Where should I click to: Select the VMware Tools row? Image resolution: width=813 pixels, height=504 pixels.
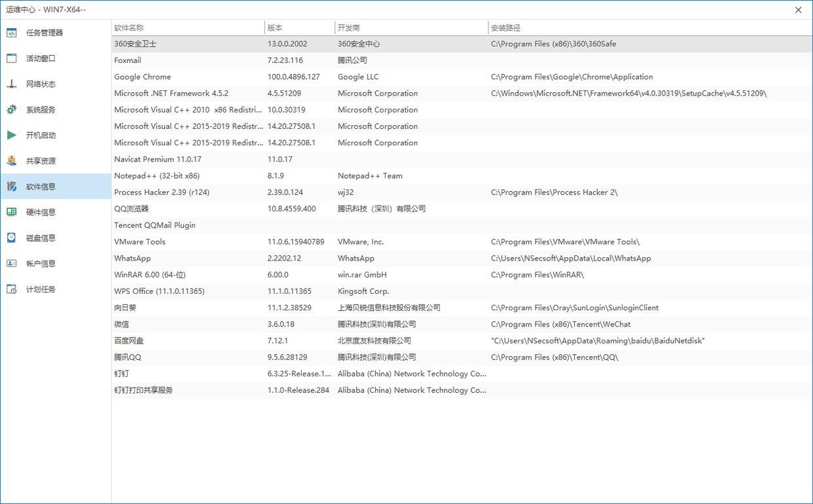pyautogui.click(x=139, y=242)
